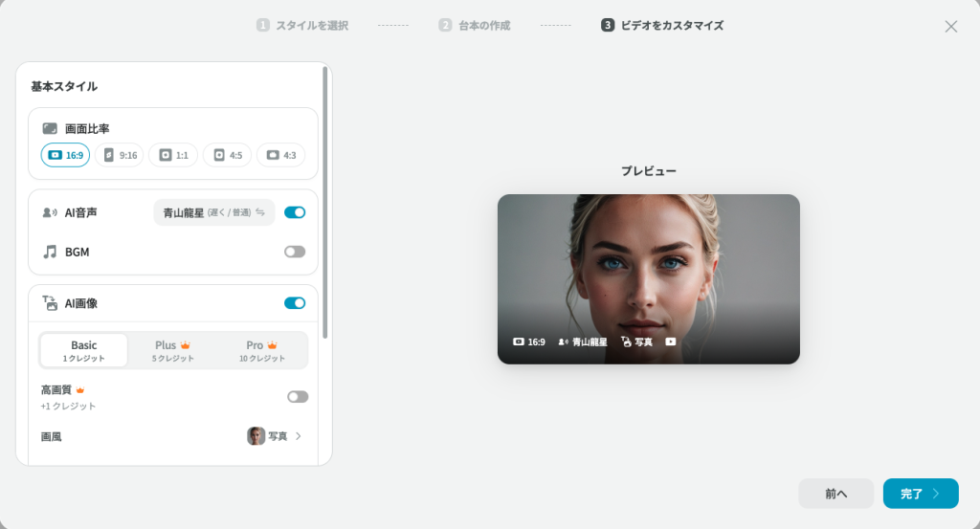Pick the 4:5 aspect ratio option

pos(227,155)
